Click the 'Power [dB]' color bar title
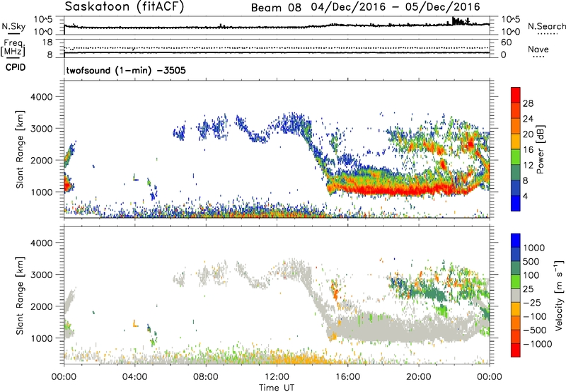This screenshot has height=392, width=566. click(x=540, y=149)
